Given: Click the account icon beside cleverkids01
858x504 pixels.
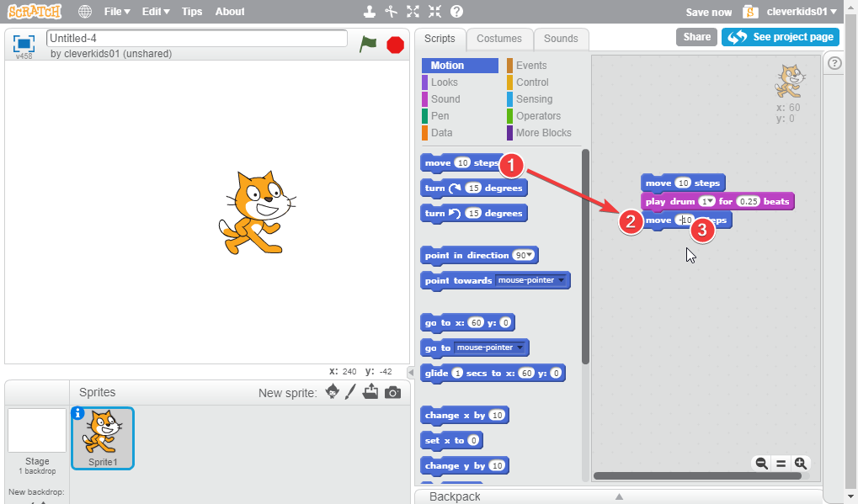Looking at the screenshot, I should [750, 12].
